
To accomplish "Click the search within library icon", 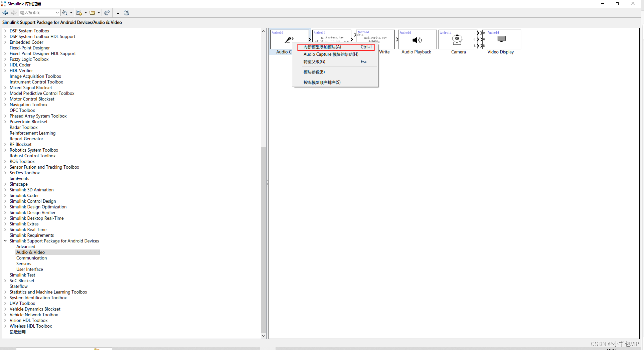I will click(x=64, y=13).
